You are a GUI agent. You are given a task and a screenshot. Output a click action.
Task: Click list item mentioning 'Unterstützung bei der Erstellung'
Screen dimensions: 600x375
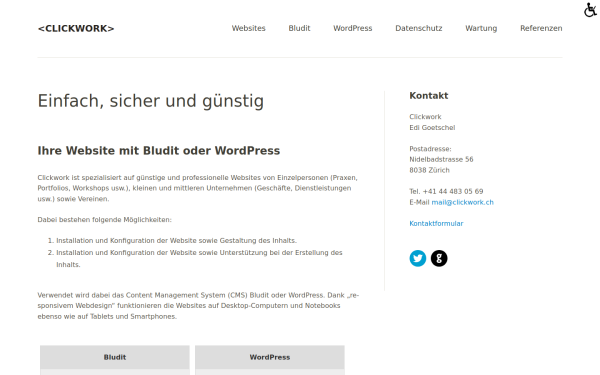[x=199, y=258]
